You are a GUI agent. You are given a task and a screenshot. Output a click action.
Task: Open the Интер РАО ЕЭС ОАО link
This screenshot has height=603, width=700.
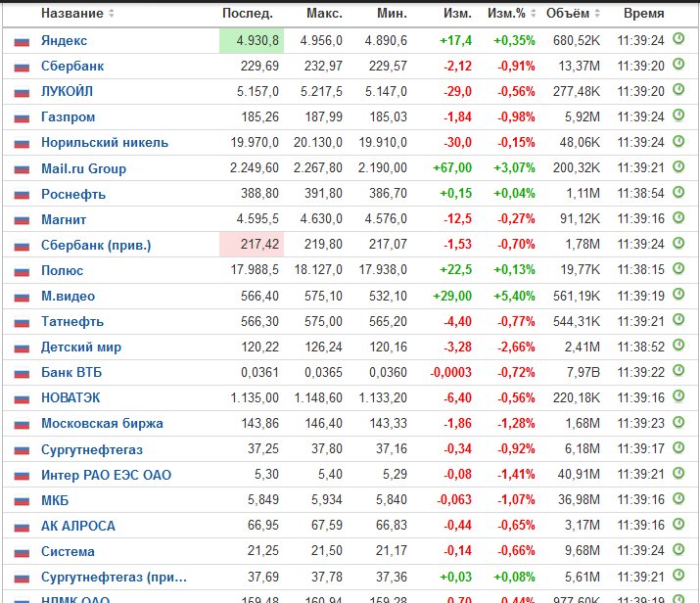point(106,475)
